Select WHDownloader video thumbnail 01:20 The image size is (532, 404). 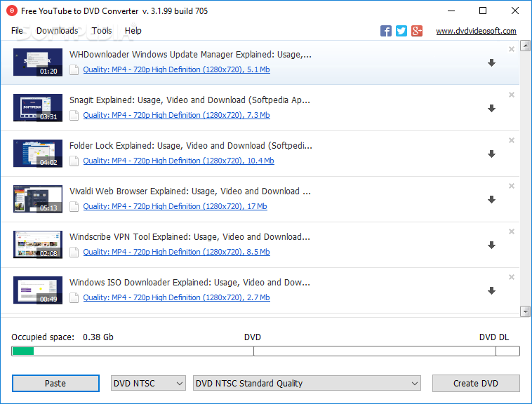pos(38,62)
